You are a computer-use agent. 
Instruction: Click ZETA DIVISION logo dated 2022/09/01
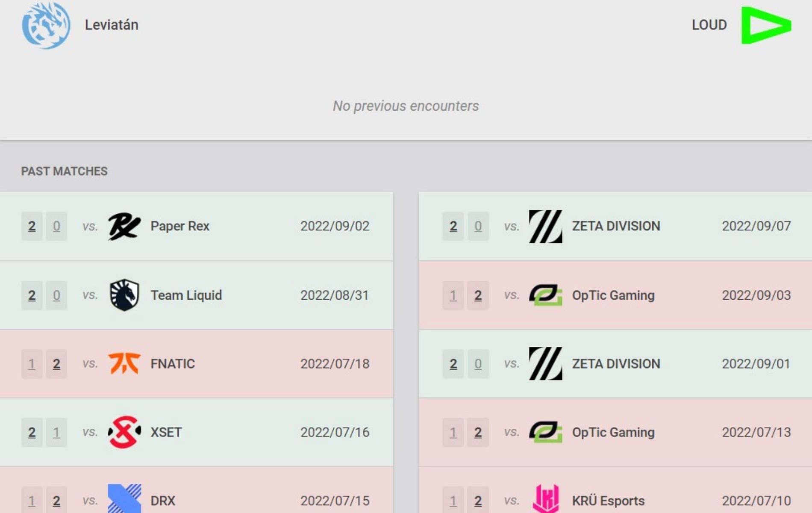click(546, 364)
